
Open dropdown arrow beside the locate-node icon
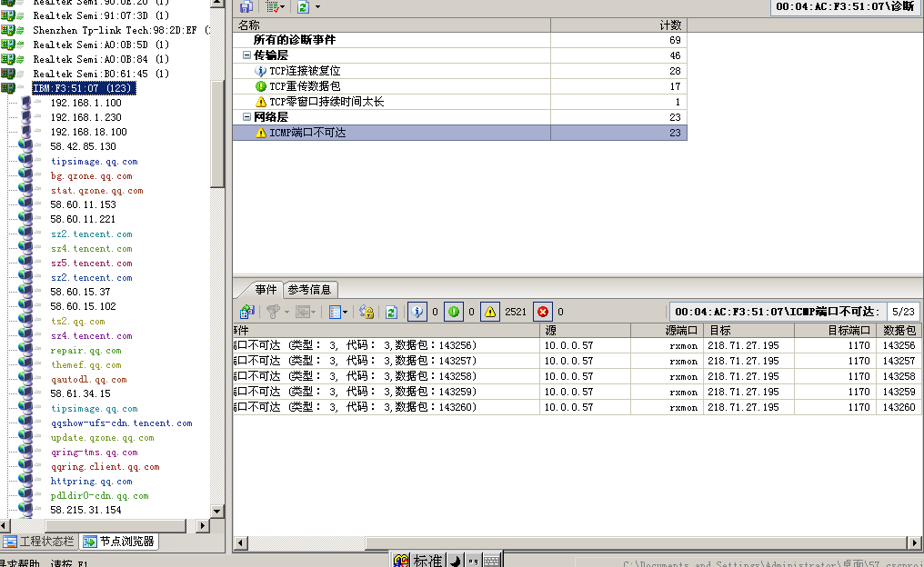(x=313, y=312)
